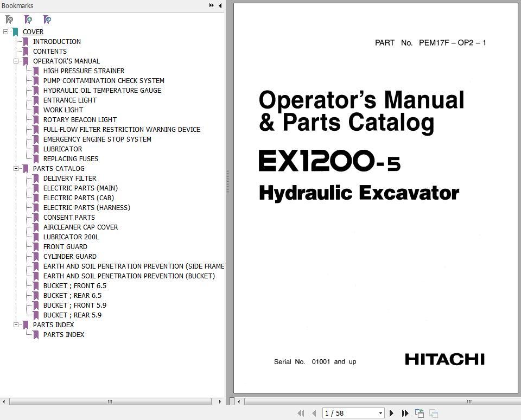Click the Serial No. 01001 and up text

(x=315, y=361)
